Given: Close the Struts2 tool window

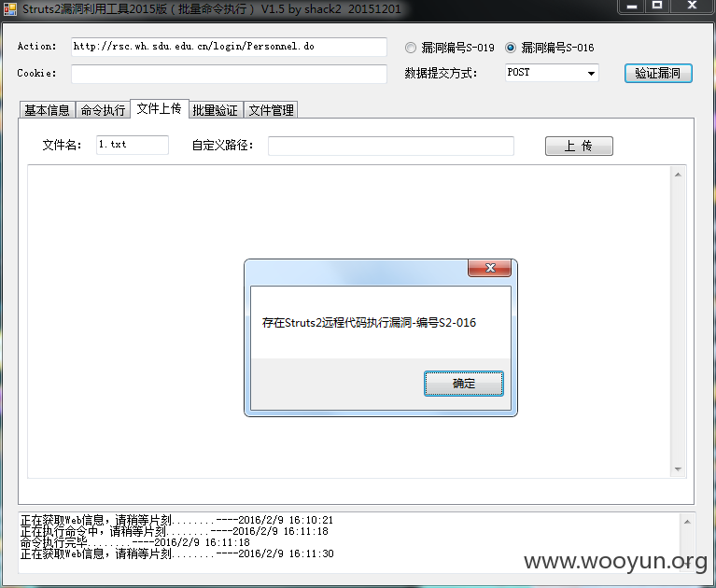Looking at the screenshot, I should (692, 7).
